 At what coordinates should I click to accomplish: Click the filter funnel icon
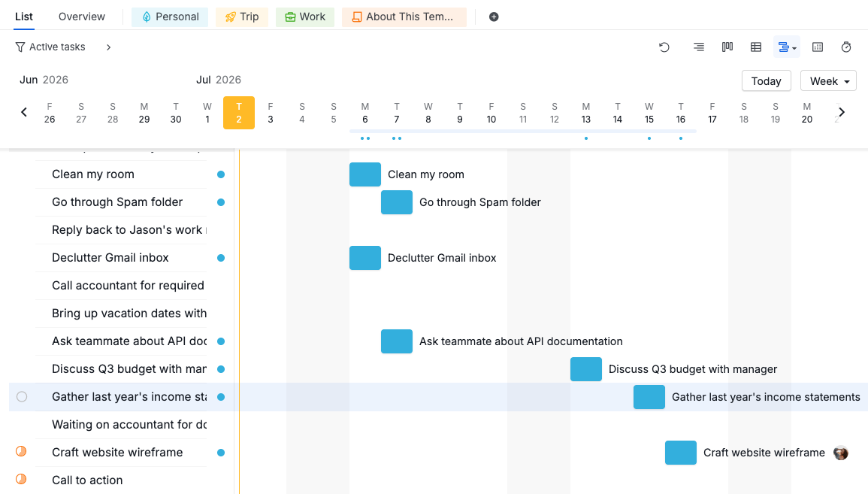(x=20, y=47)
